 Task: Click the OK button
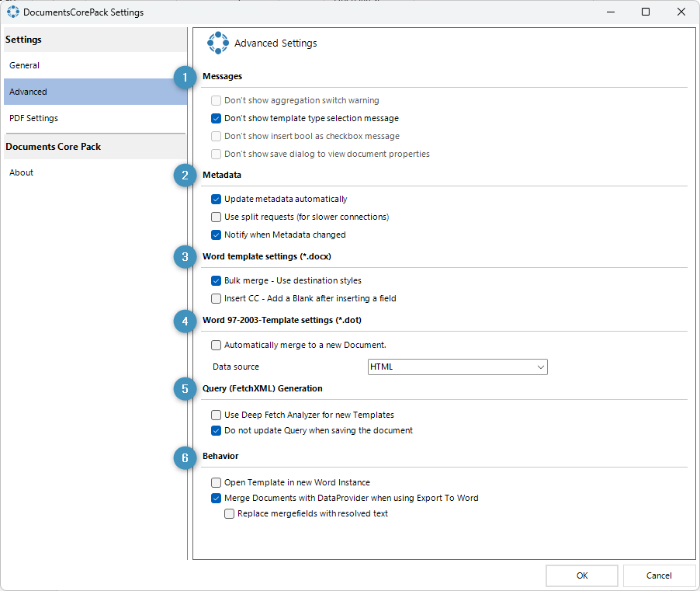(x=582, y=575)
